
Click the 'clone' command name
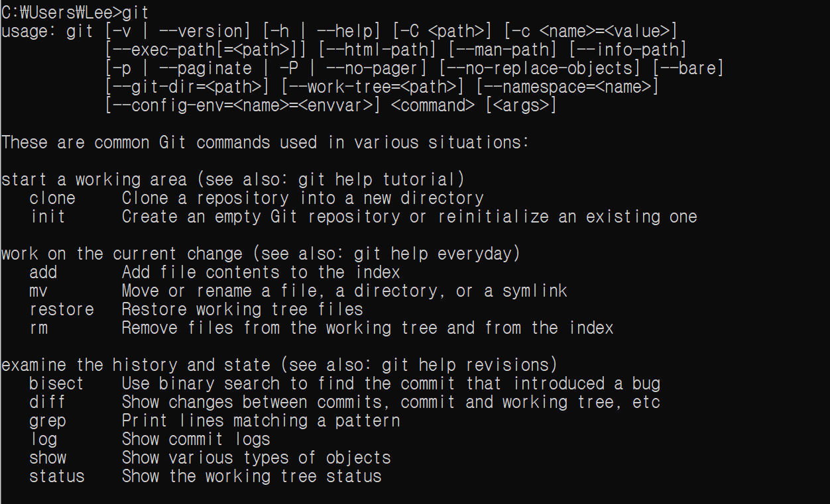pyautogui.click(x=52, y=198)
